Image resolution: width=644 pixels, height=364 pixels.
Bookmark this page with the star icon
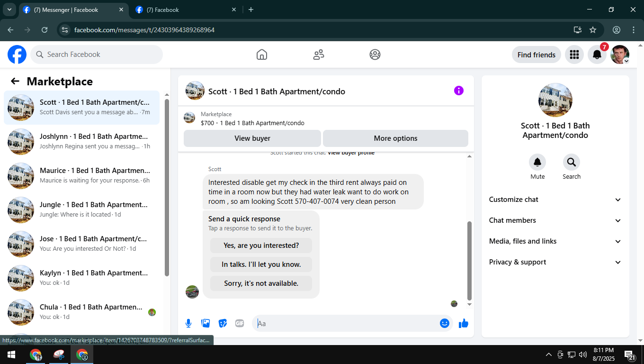(x=593, y=30)
